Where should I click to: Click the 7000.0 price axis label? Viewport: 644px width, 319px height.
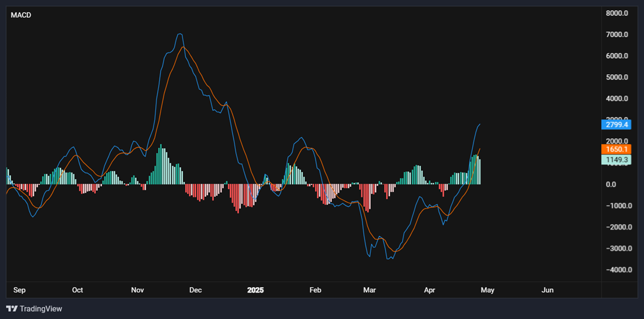click(x=617, y=34)
